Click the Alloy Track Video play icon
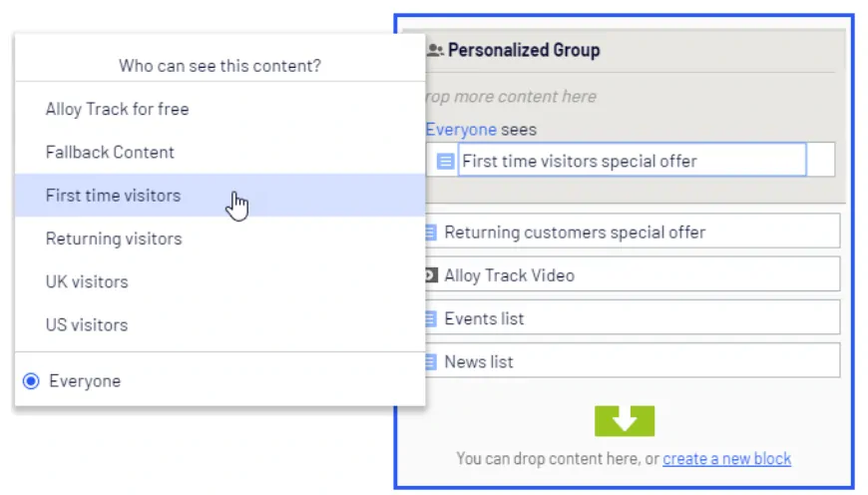 click(431, 275)
